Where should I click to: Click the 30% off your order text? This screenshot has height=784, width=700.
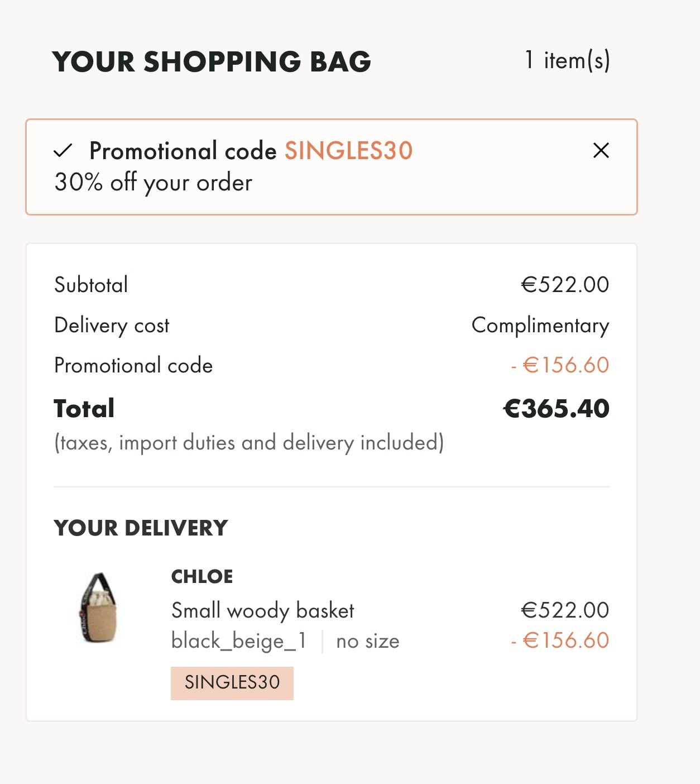coord(154,183)
